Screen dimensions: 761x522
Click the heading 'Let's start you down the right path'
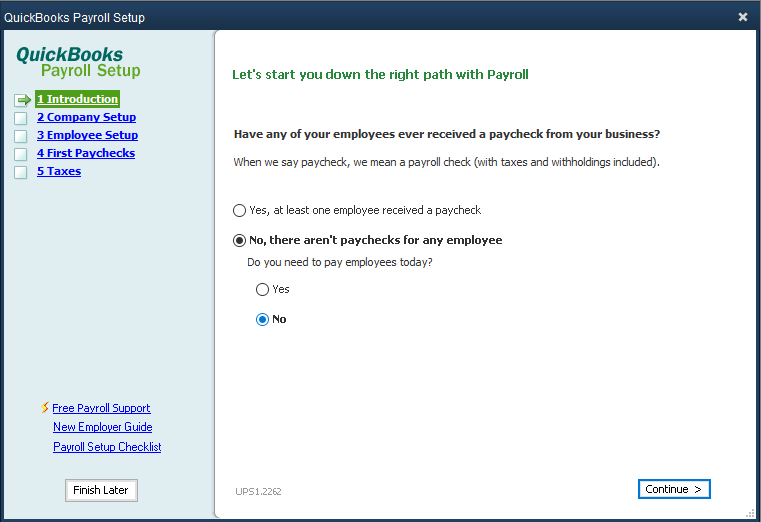380,74
